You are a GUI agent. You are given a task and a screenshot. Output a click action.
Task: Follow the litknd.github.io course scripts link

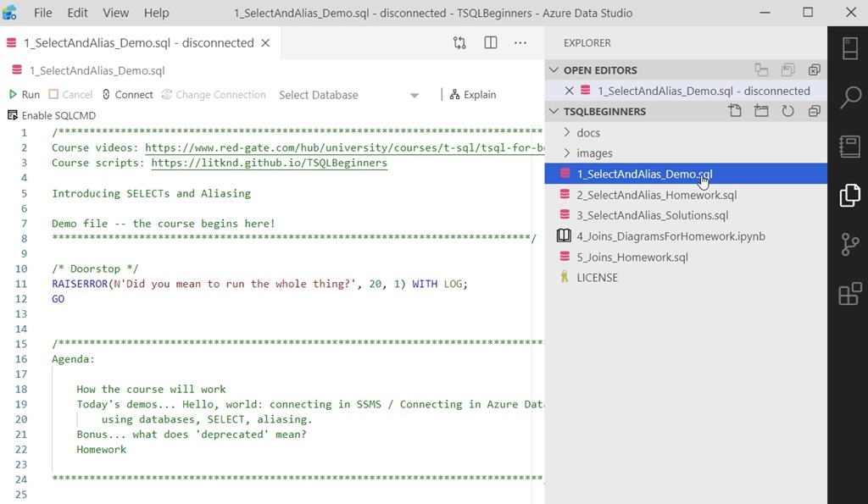(x=269, y=163)
